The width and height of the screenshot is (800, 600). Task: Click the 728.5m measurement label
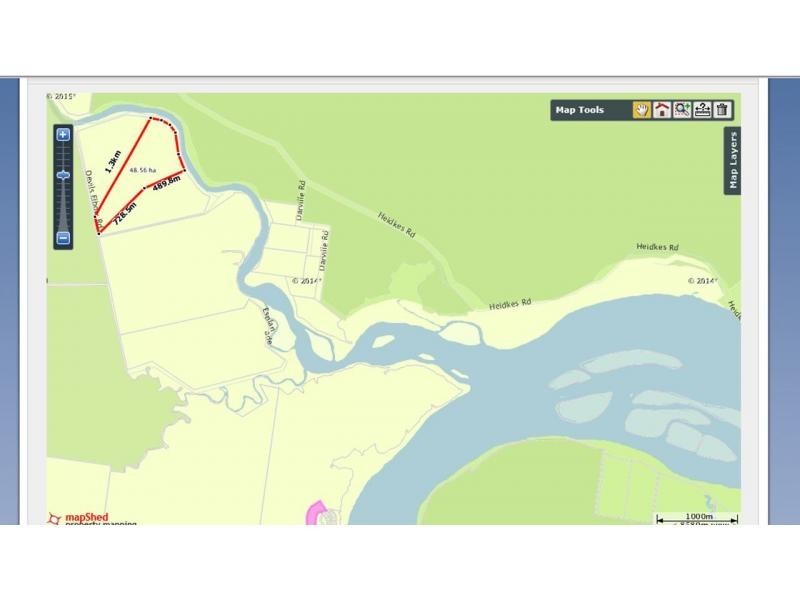pyautogui.click(x=125, y=213)
